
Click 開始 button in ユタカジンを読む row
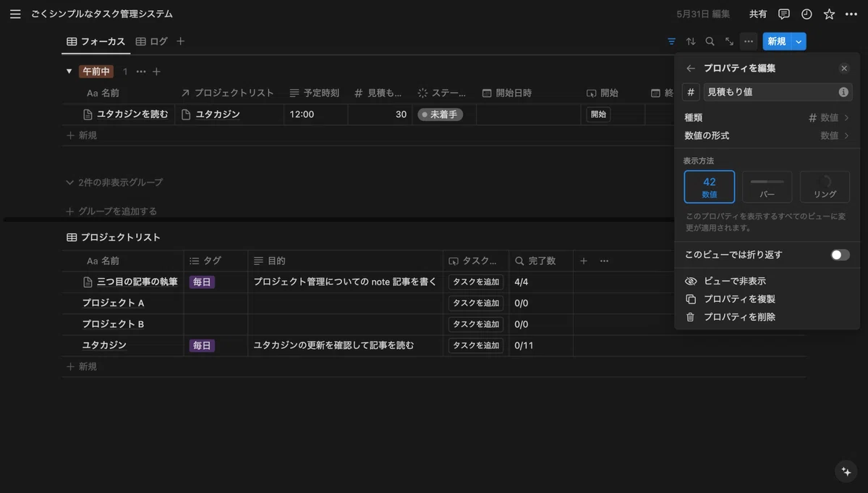[598, 114]
